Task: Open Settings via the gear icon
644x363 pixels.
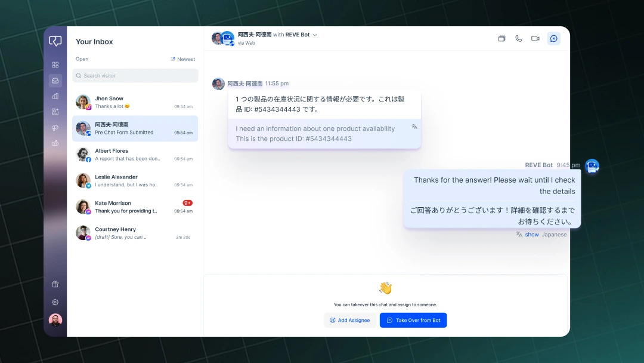Action: (55, 302)
